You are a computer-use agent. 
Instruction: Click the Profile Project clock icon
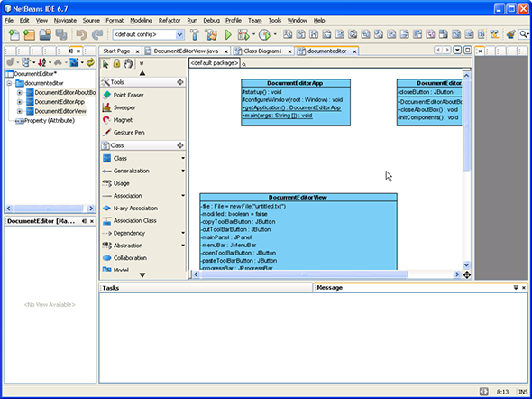point(264,34)
